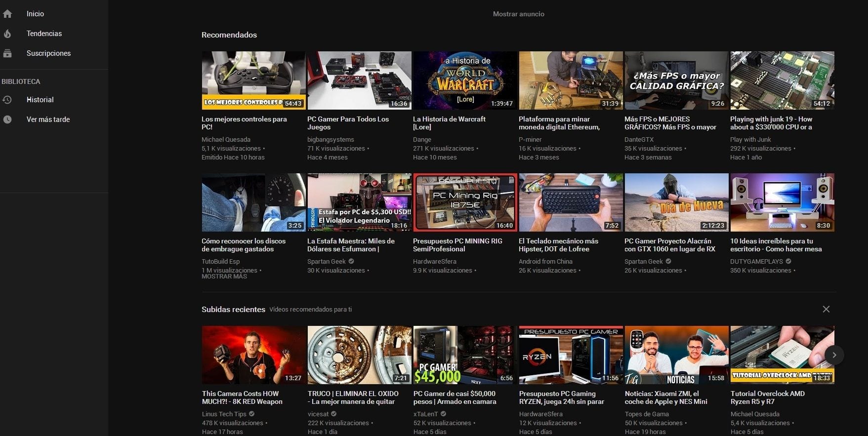Open channel Android from China
The image size is (868, 436).
(x=545, y=262)
